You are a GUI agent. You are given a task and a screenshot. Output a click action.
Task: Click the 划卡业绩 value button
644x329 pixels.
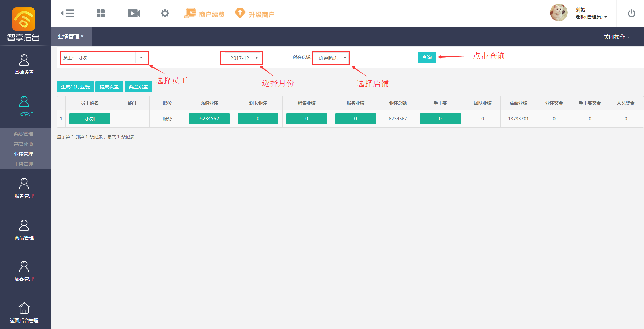(x=258, y=119)
